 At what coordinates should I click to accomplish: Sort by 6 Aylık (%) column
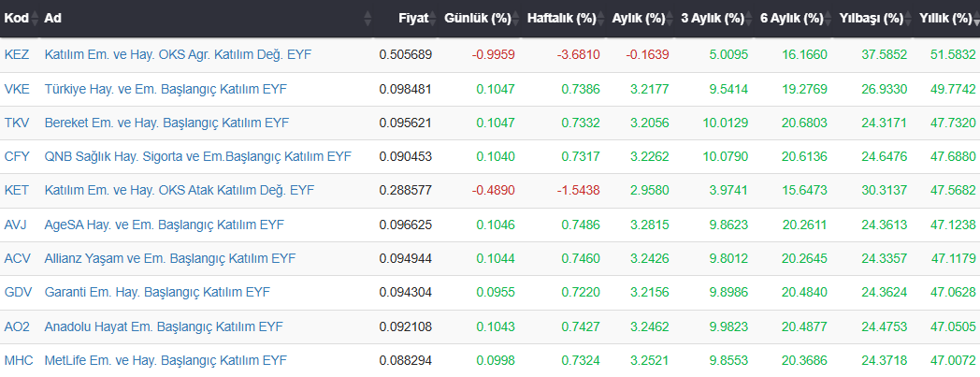pos(792,18)
